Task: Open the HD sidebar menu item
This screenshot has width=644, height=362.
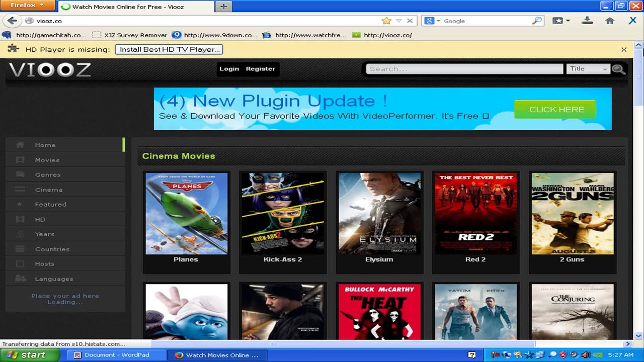Action: coord(65,219)
